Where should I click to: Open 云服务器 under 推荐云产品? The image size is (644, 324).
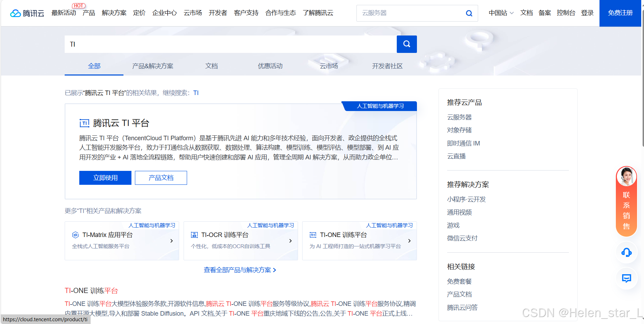(459, 117)
